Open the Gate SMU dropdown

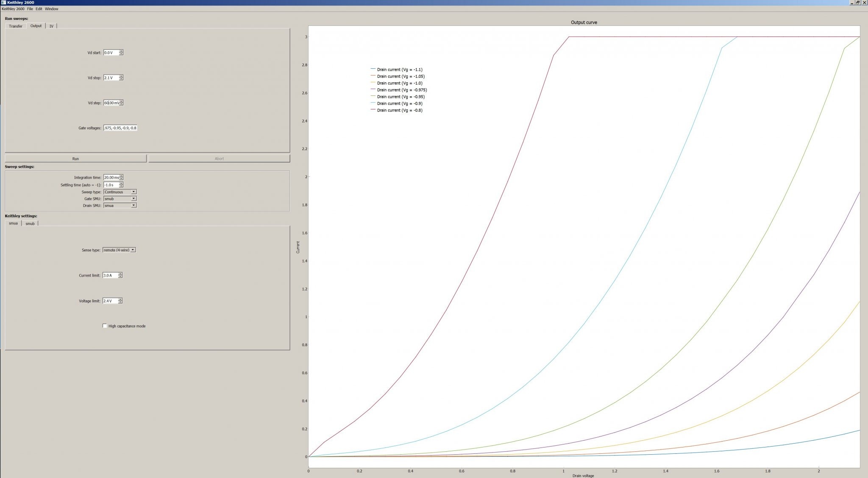(x=120, y=198)
